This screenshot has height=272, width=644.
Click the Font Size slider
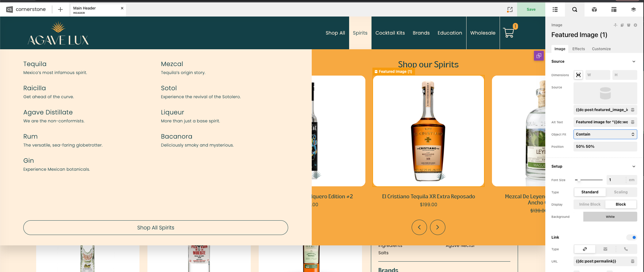click(x=589, y=180)
